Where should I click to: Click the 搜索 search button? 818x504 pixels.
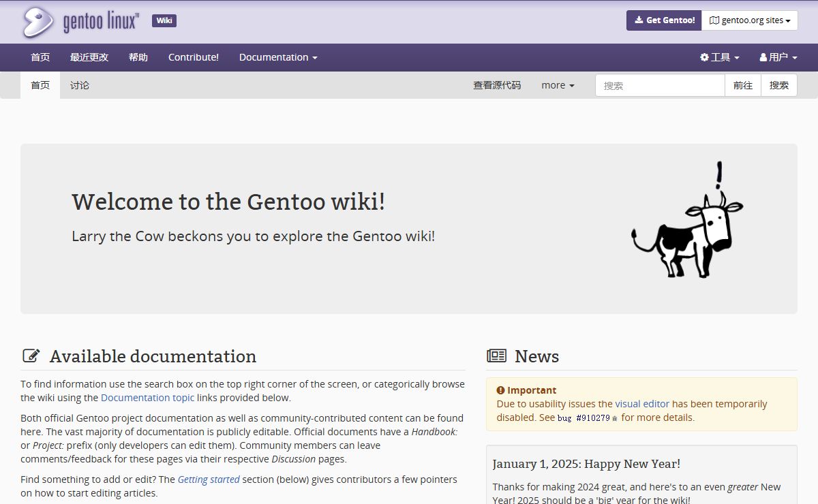pos(779,85)
